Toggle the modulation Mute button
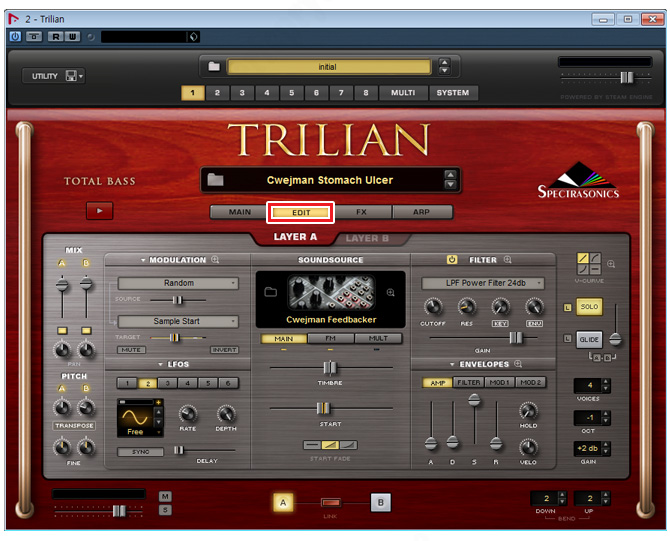This screenshot has height=541, width=670. (131, 350)
